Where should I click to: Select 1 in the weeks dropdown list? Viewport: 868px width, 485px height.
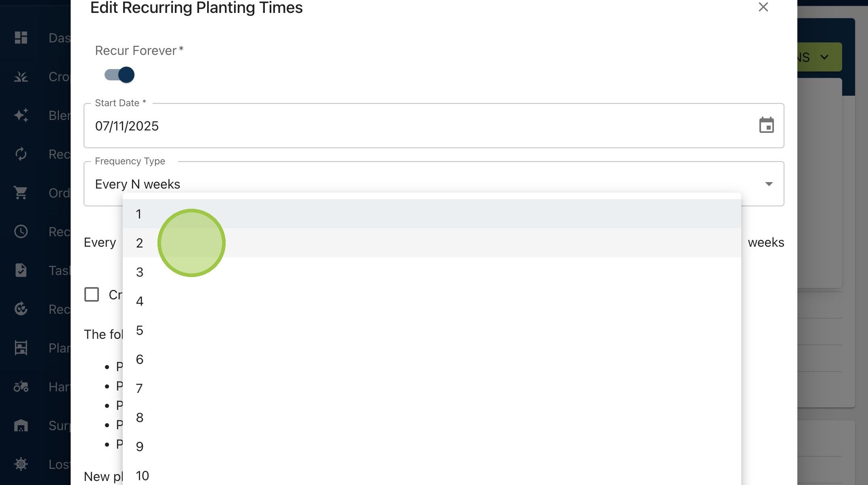click(x=432, y=214)
